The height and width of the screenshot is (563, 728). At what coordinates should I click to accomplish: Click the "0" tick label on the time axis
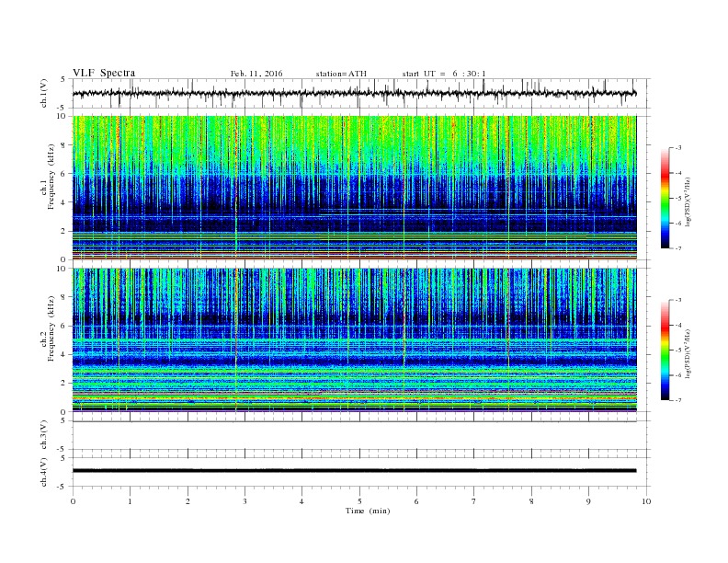[x=73, y=501]
